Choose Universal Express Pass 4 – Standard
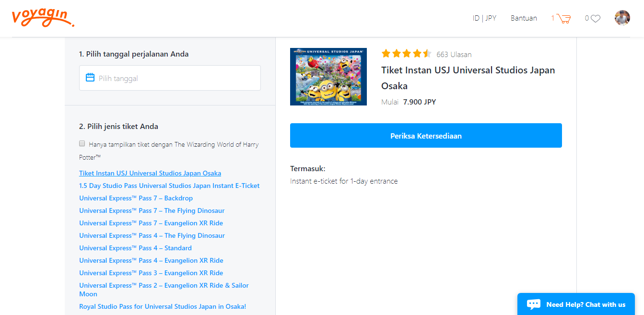The width and height of the screenshot is (644, 315). (x=135, y=248)
